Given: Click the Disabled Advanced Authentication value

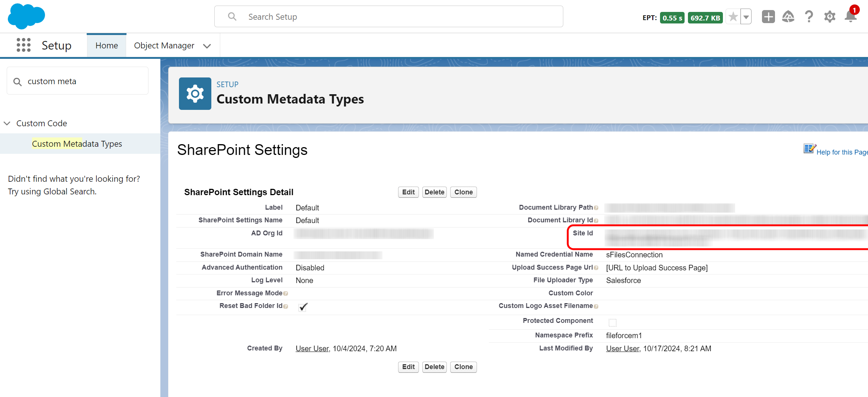Looking at the screenshot, I should coord(310,268).
